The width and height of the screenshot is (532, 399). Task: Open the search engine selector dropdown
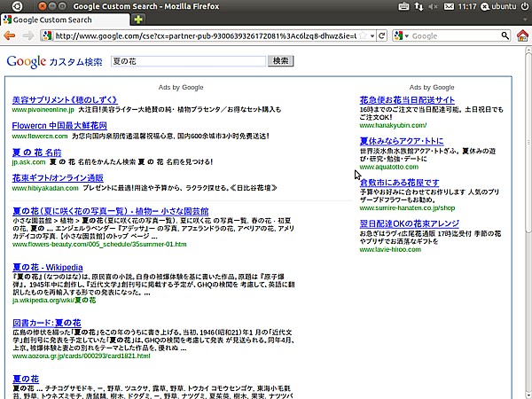[406, 35]
